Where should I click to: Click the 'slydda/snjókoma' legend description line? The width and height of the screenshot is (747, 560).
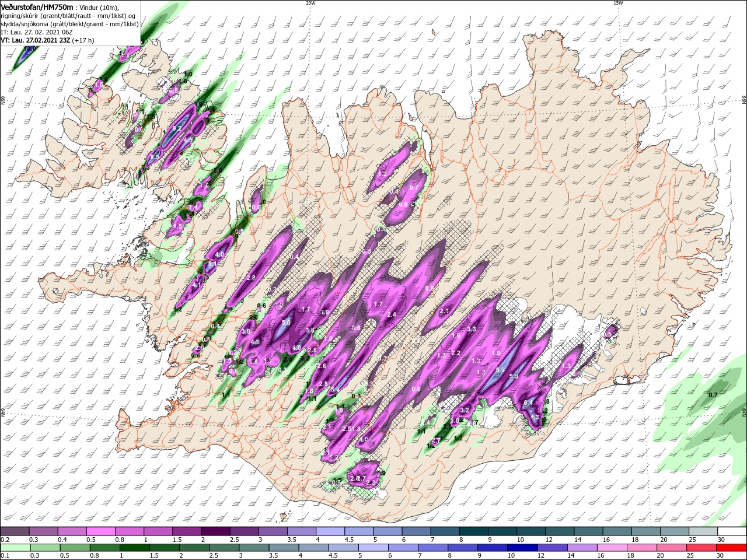pos(69,24)
